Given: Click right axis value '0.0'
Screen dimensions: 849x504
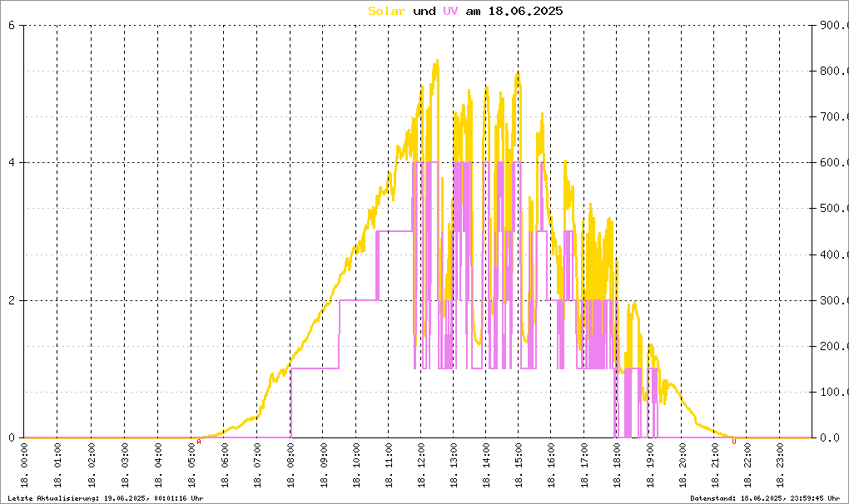Looking at the screenshot, I should point(830,438).
